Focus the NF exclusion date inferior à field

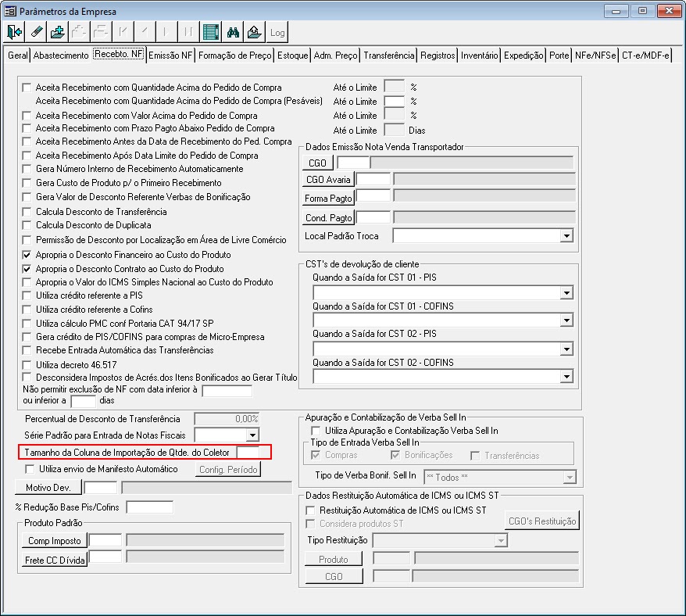[227, 391]
